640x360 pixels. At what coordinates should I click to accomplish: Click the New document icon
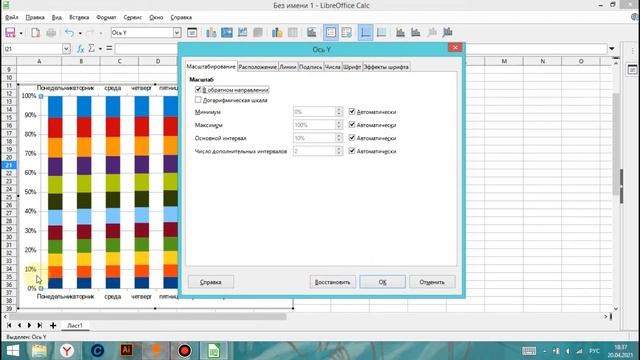tap(36, 33)
